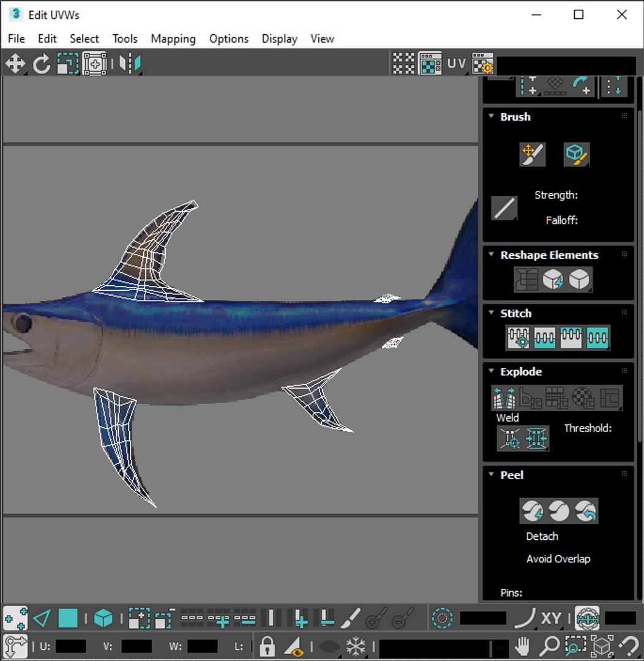Open the Mapping menu
The width and height of the screenshot is (644, 661).
(x=173, y=39)
